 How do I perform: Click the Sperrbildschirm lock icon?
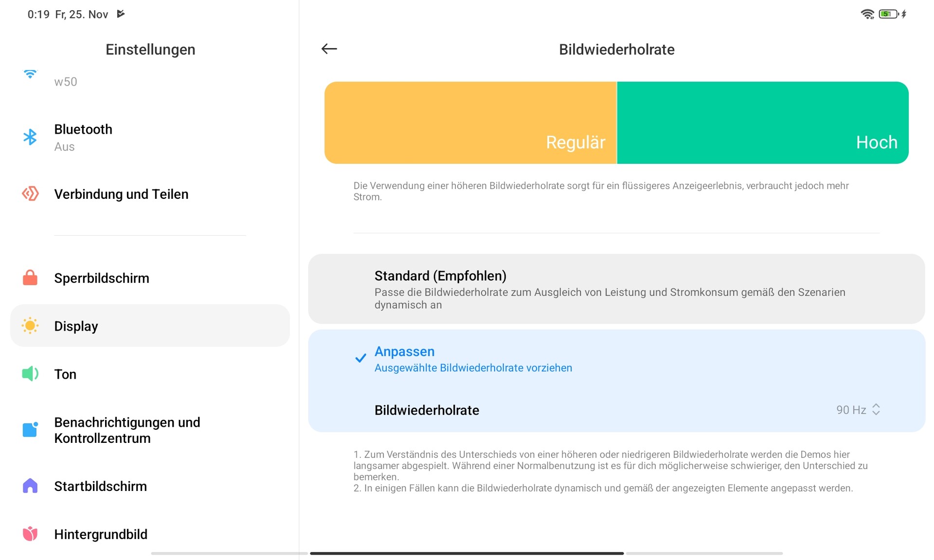pyautogui.click(x=30, y=278)
